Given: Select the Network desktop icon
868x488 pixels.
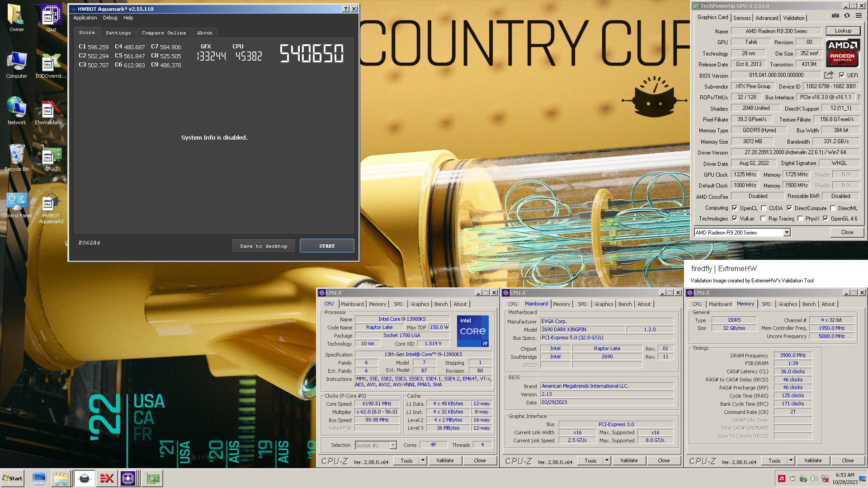Looking at the screenshot, I should tap(17, 111).
